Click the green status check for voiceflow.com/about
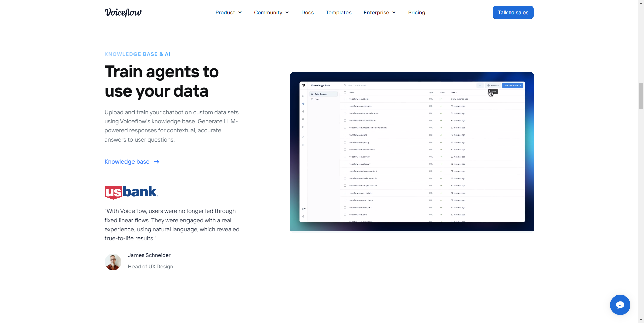 [x=441, y=99]
